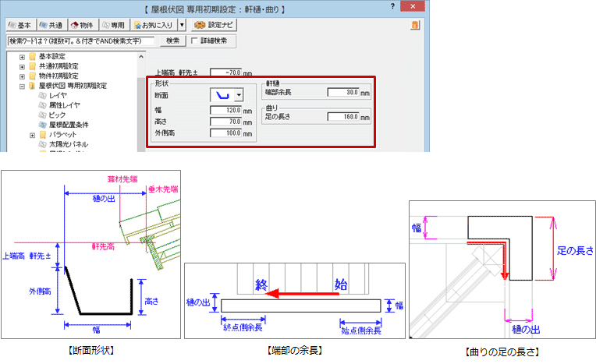Select 物件初期設定 folder in tree
Image resolution: width=596 pixels, height=364 pixels.
pyautogui.click(x=59, y=76)
